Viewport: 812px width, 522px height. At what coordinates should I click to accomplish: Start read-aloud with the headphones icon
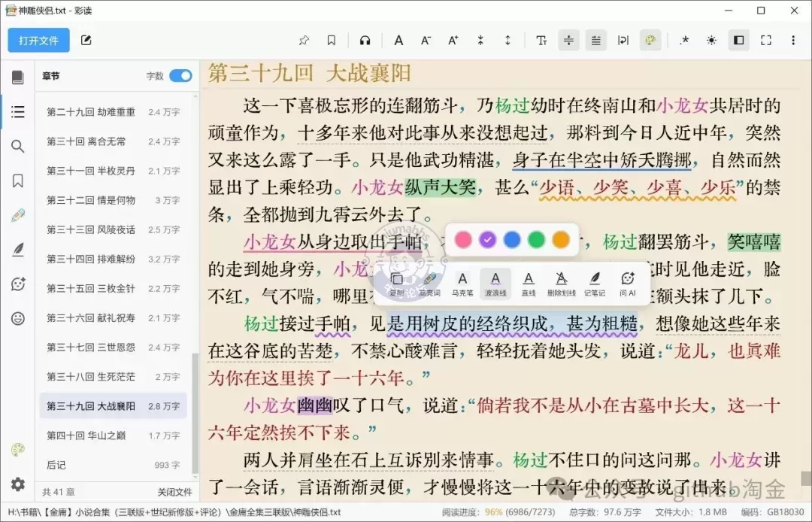[365, 41]
